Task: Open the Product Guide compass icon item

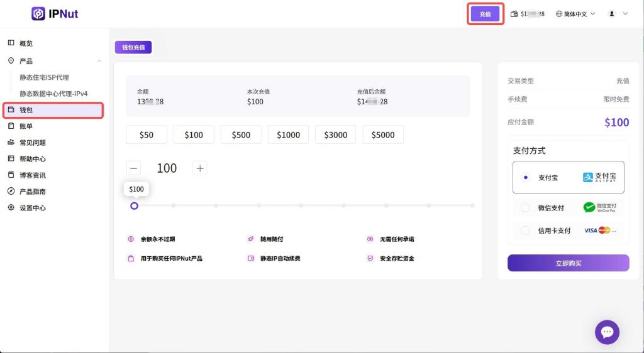Action: pos(11,192)
